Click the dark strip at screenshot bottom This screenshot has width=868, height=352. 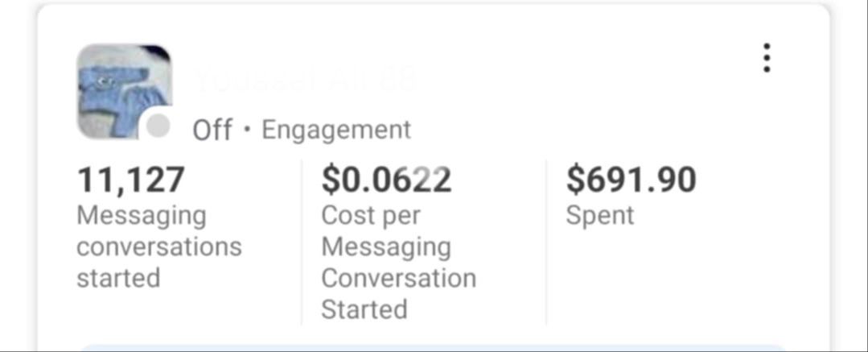[434, 350]
